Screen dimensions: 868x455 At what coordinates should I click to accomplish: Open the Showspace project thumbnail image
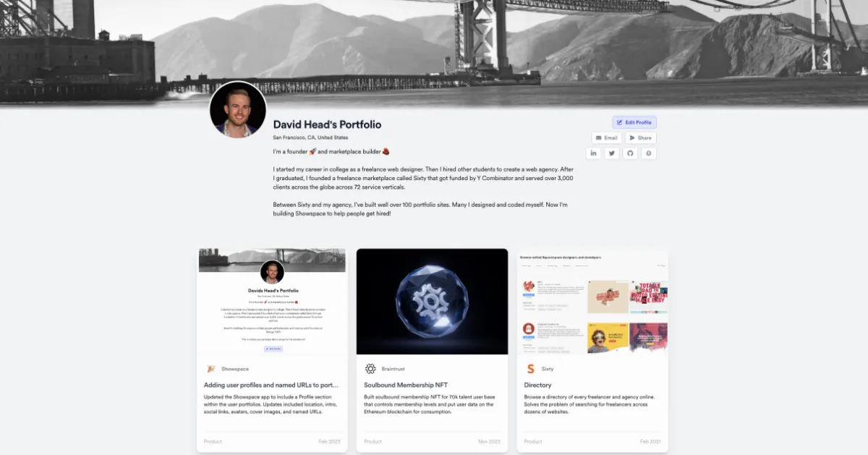(272, 302)
